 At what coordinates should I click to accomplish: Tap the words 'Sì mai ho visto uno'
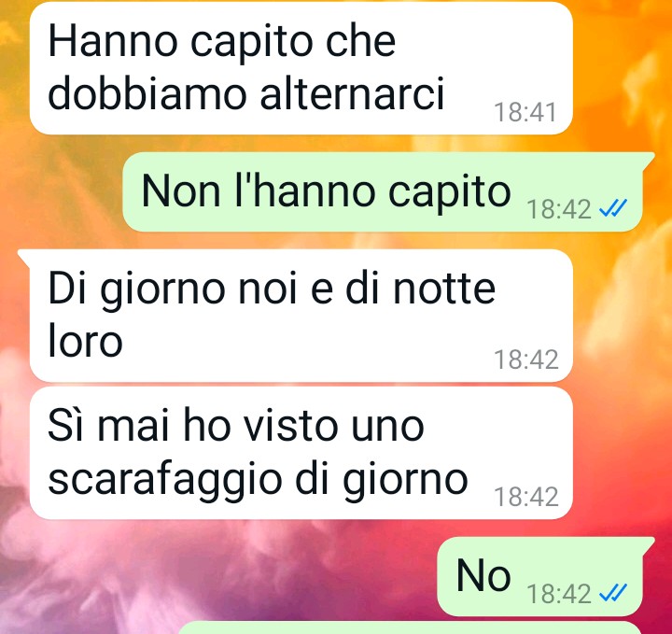[236, 425]
